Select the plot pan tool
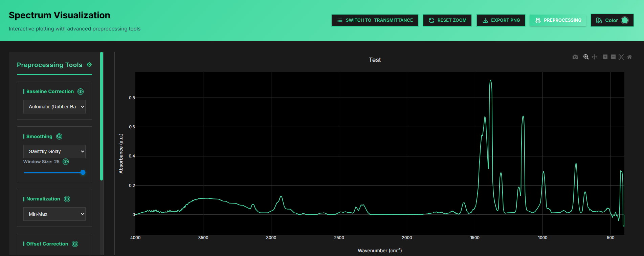The height and width of the screenshot is (256, 644). coord(594,57)
